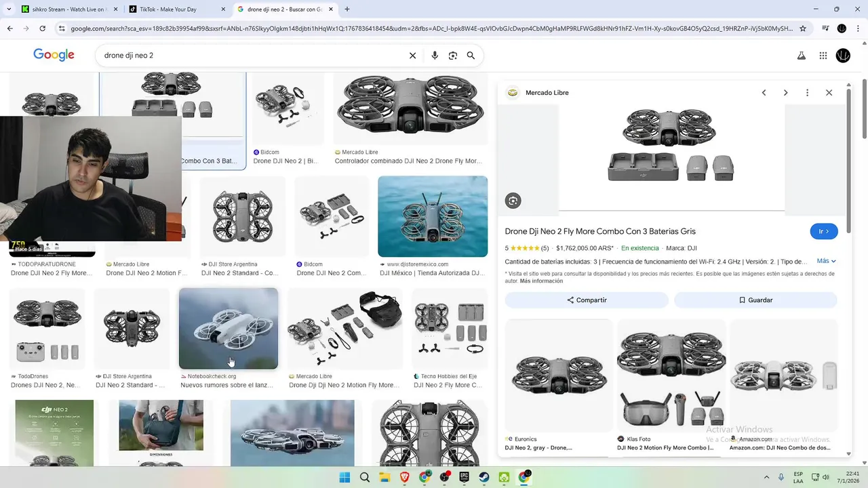Open Amazon.com DJI Neo Combo thumbnail
The image size is (868, 488).
[x=783, y=375]
